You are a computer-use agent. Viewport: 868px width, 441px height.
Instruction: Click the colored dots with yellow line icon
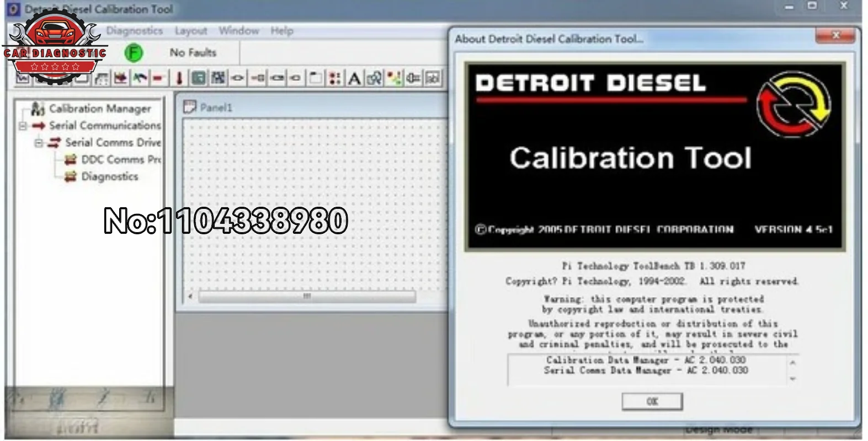coord(394,78)
